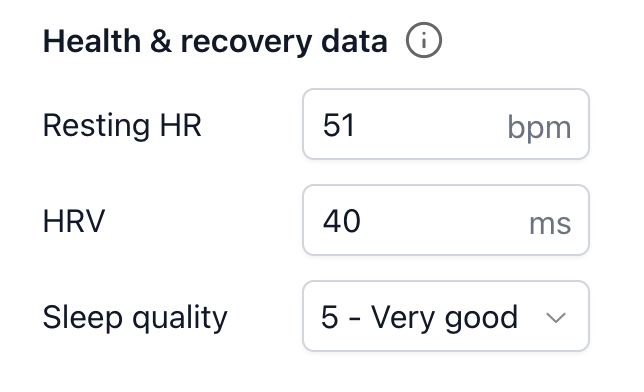Expand sleep quality rating options
Screen dimensions: 644x392
[x=446, y=316]
